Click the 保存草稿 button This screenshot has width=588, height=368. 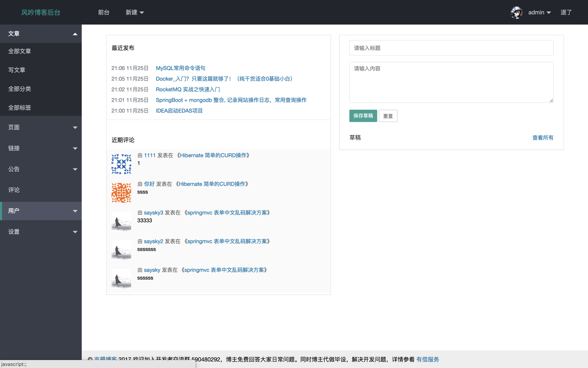(363, 116)
